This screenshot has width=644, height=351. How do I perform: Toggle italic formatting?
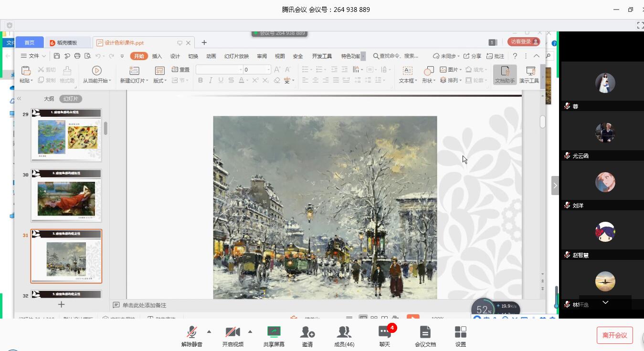211,81
